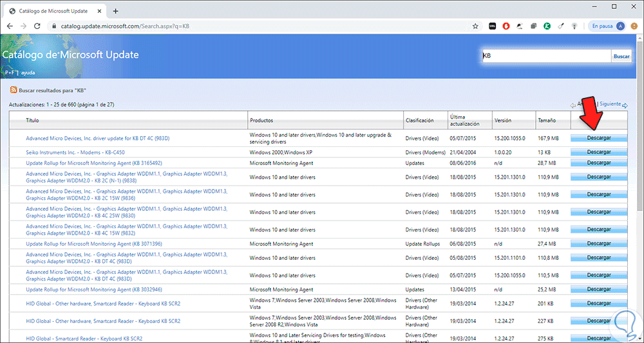Click the stacked squares extension icon
The height and width of the screenshot is (343, 644).
[533, 26]
